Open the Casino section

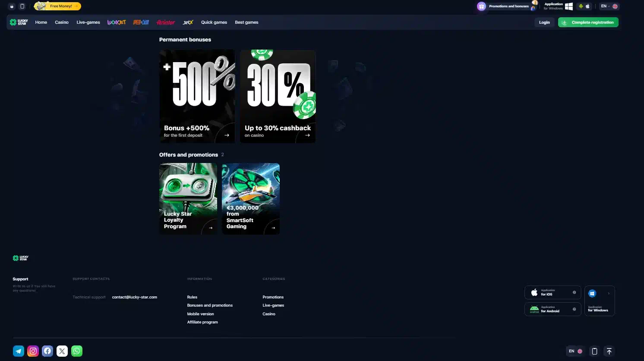(x=62, y=22)
